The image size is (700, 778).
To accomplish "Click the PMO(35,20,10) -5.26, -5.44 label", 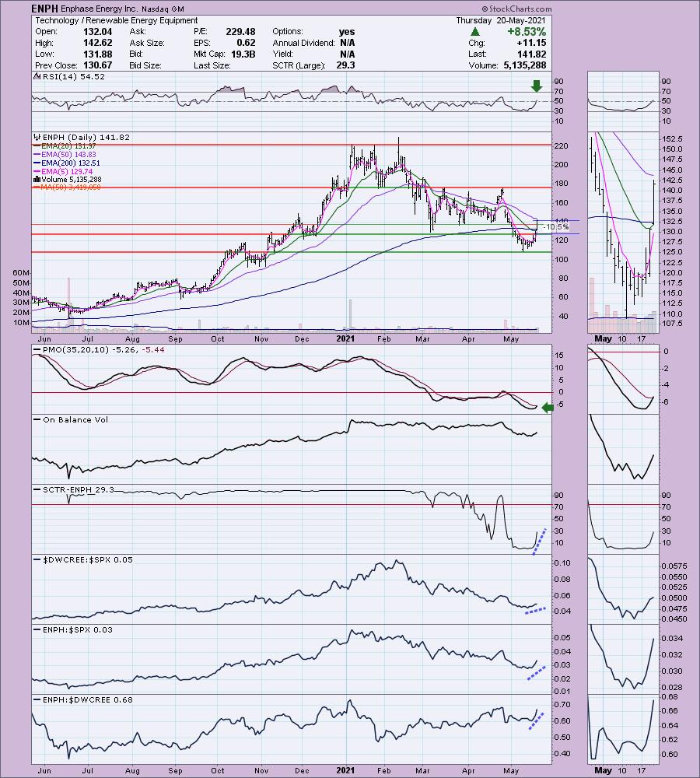I will [x=103, y=350].
